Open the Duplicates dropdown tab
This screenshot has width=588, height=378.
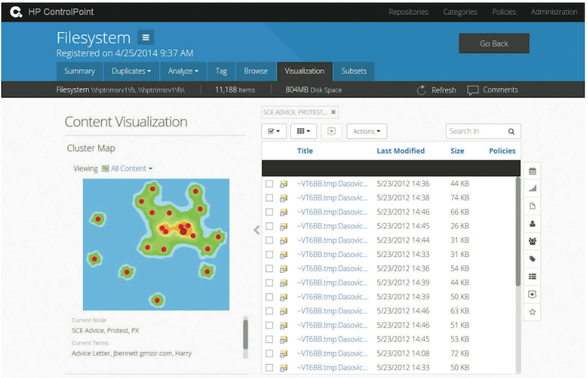coord(131,71)
